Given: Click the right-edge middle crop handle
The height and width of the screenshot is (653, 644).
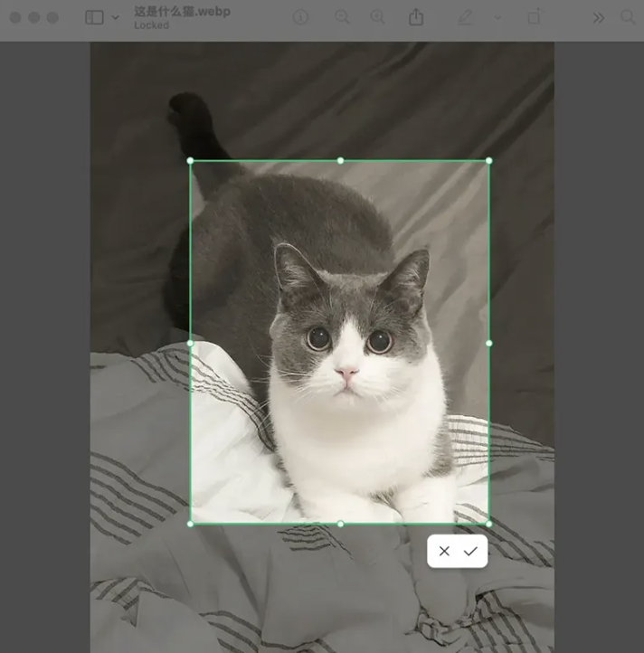Looking at the screenshot, I should pyautogui.click(x=489, y=343).
